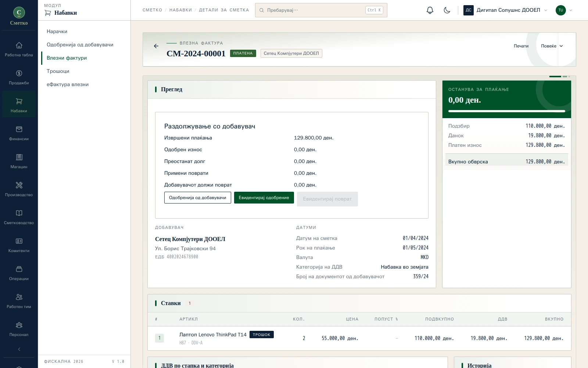Click the Лаптоп Lenovo ThinkPad T14 item
This screenshot has height=368, width=588.
pos(213,335)
